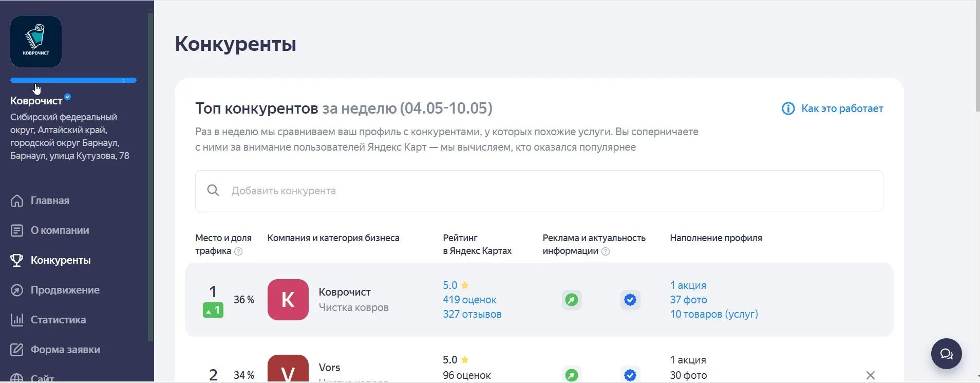
Task: Click the pink K avatar of Коврочист
Action: [288, 300]
